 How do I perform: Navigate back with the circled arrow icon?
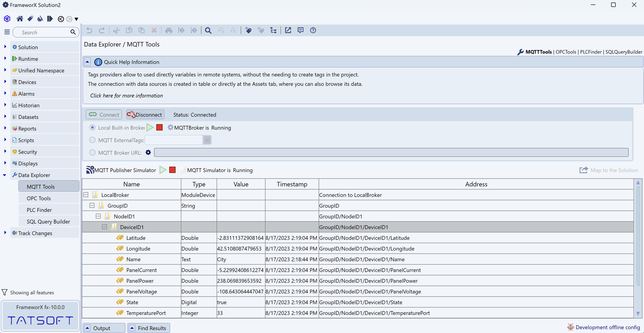(x=61, y=19)
